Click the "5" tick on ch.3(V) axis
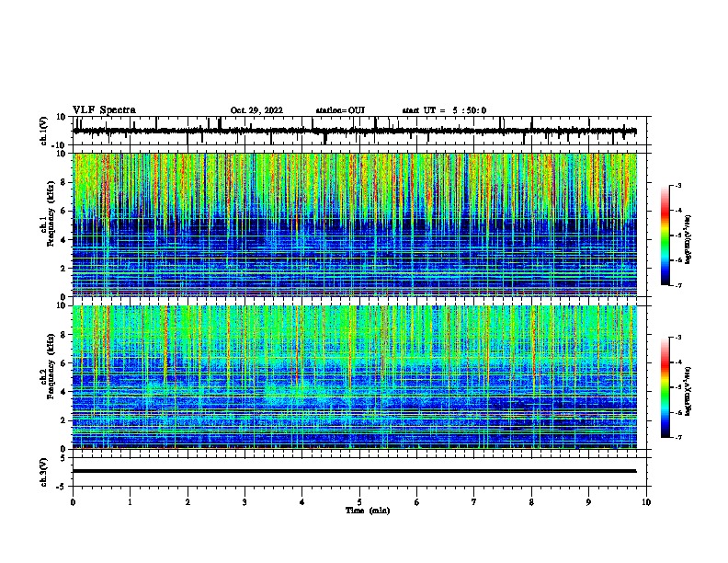This screenshot has width=728, height=563. (63, 457)
